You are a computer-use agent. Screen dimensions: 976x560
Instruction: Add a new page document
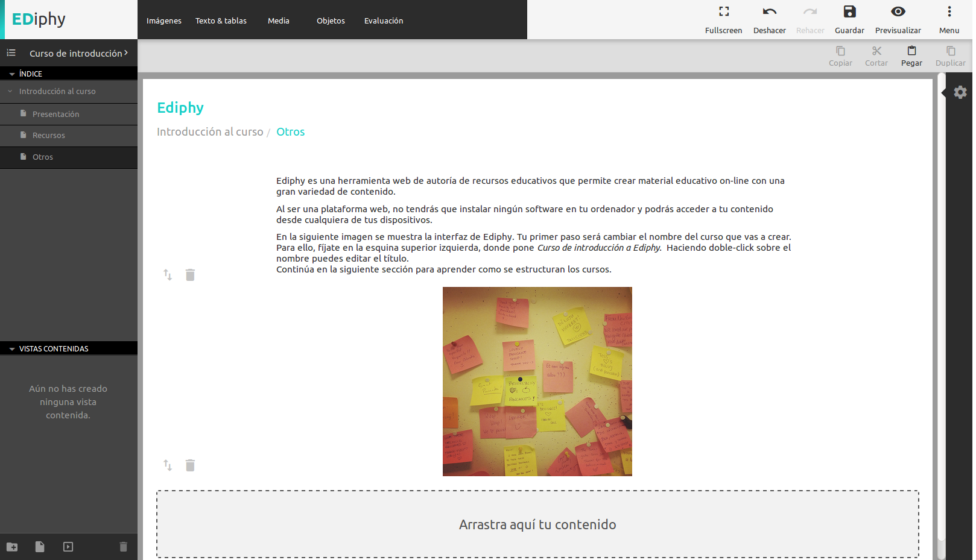tap(40, 547)
